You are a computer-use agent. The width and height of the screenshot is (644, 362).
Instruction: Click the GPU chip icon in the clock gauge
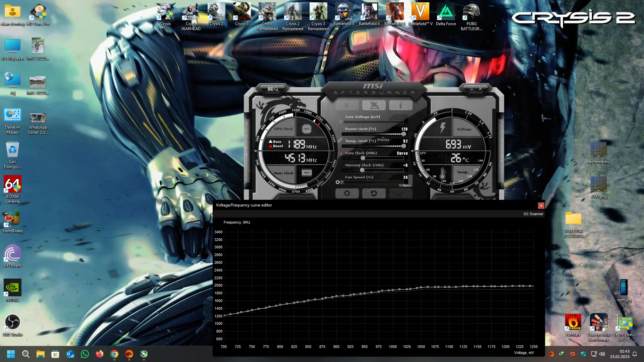point(307,129)
